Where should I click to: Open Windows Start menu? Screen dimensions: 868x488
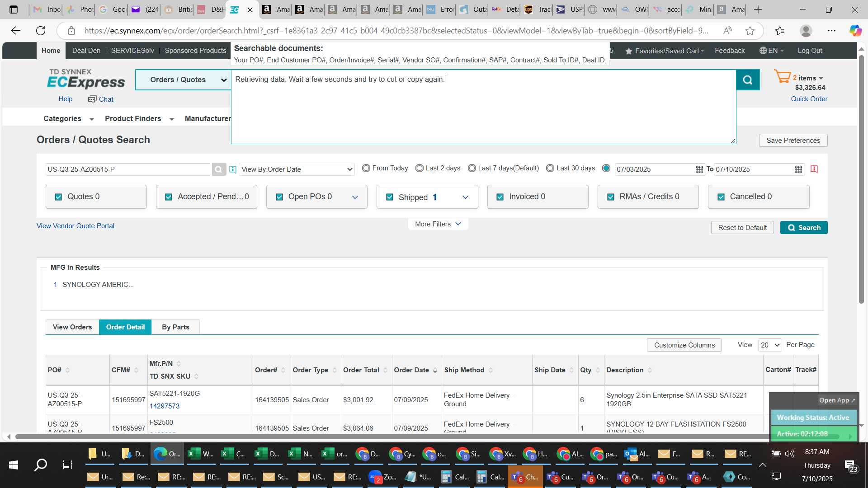point(14,465)
